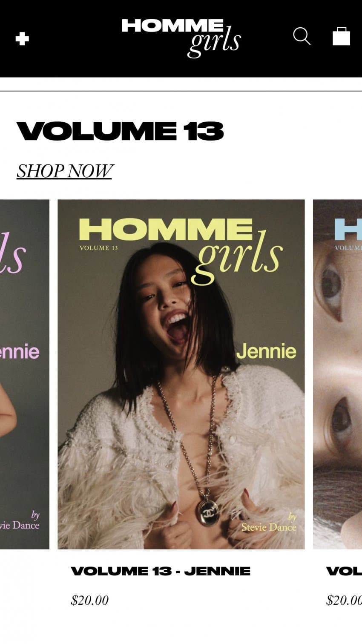Click yellow Stevie Dance credit on cover
362x644 pixels.
click(269, 523)
